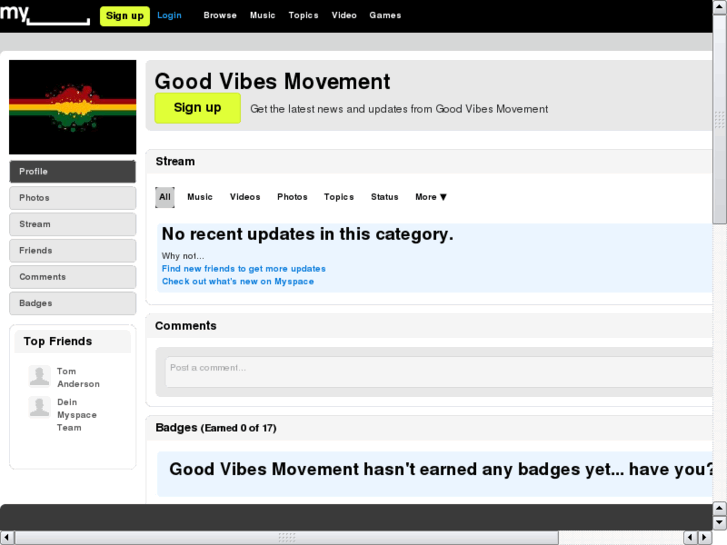
Task: Click Dein Myspace Team avatar icon
Action: click(39, 407)
